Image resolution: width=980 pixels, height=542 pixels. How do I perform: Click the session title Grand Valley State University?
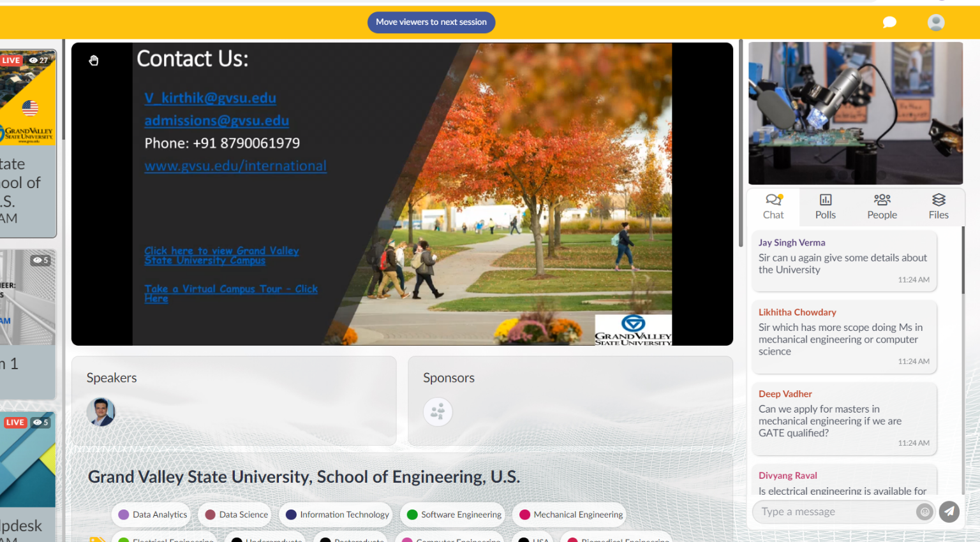(x=304, y=477)
